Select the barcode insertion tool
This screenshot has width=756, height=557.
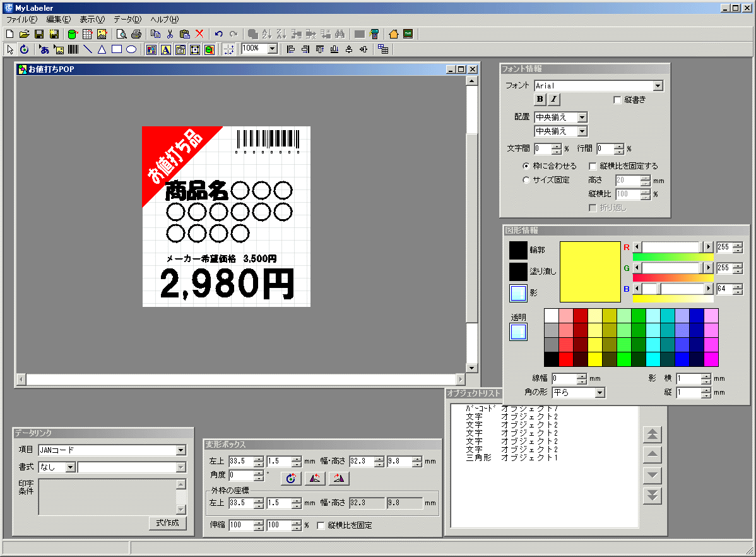73,49
